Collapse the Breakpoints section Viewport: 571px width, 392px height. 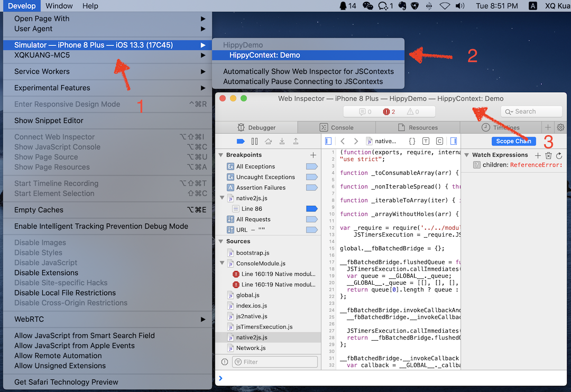coord(220,155)
